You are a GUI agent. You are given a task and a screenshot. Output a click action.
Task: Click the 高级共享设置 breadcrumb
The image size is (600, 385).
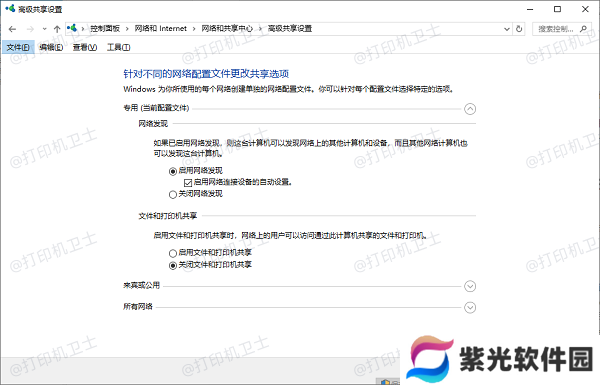(290, 28)
